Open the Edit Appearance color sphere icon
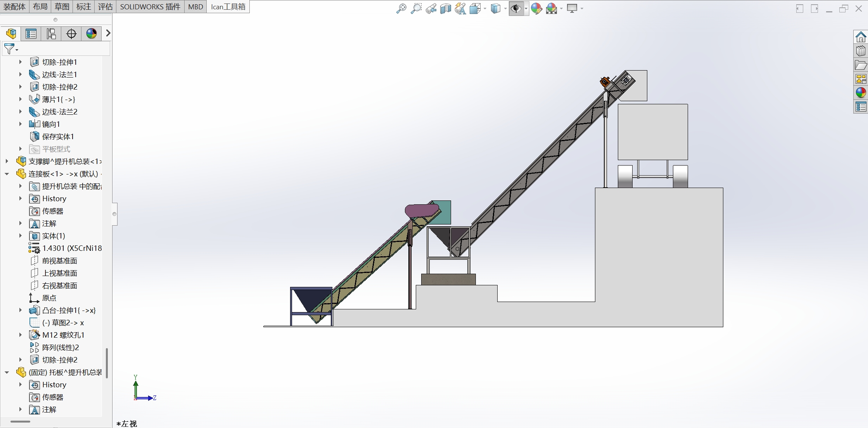 [536, 9]
